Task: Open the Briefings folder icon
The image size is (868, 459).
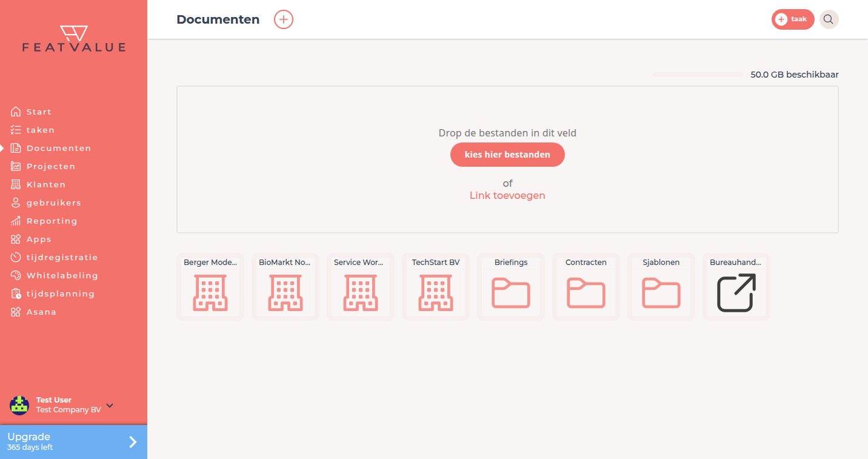Action: [511, 293]
